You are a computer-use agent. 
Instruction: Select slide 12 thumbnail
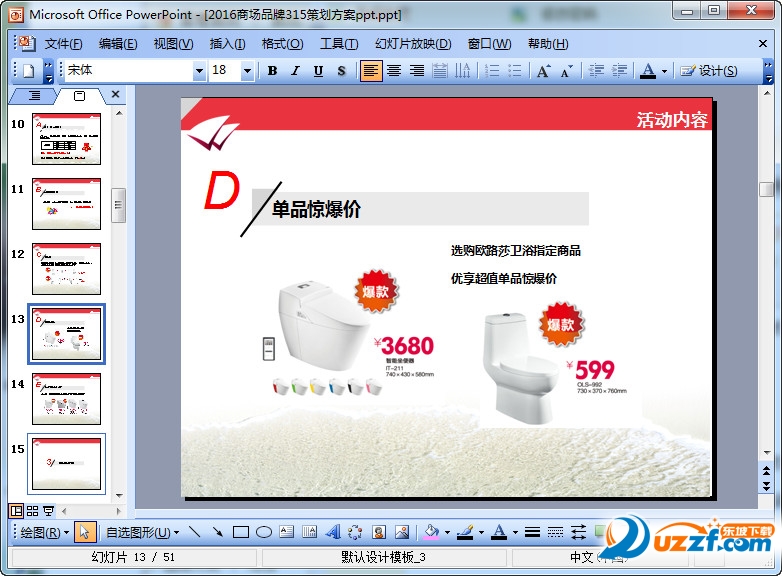click(66, 269)
